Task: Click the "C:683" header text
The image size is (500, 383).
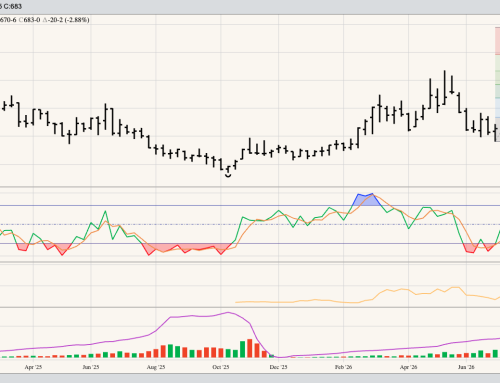Action: point(13,6)
